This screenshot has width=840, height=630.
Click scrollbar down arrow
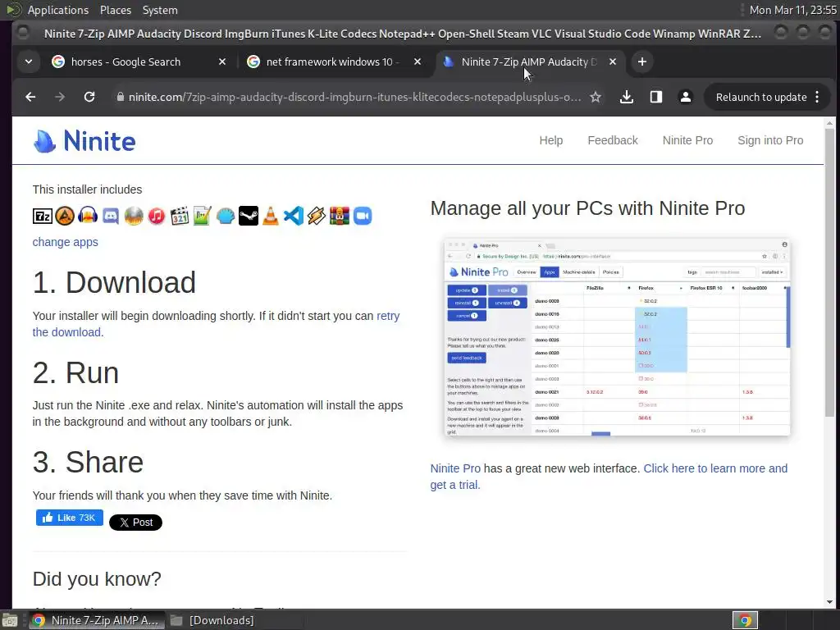829,602
